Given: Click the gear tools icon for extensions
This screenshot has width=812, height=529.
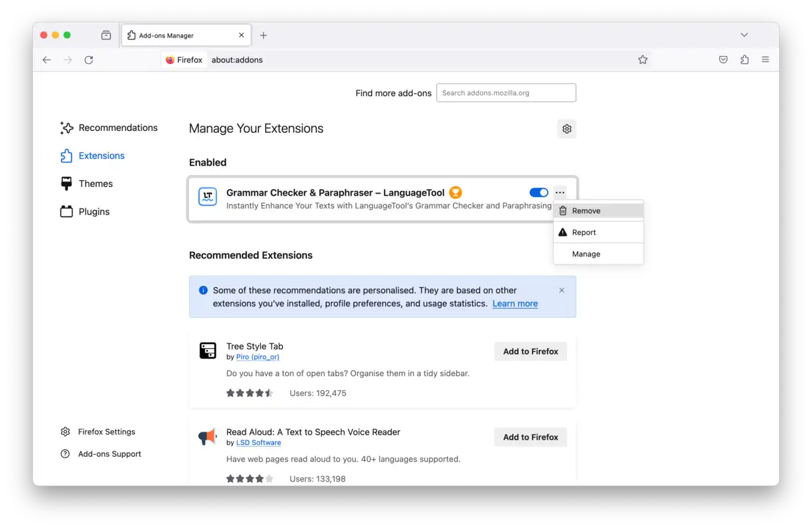Looking at the screenshot, I should [567, 129].
